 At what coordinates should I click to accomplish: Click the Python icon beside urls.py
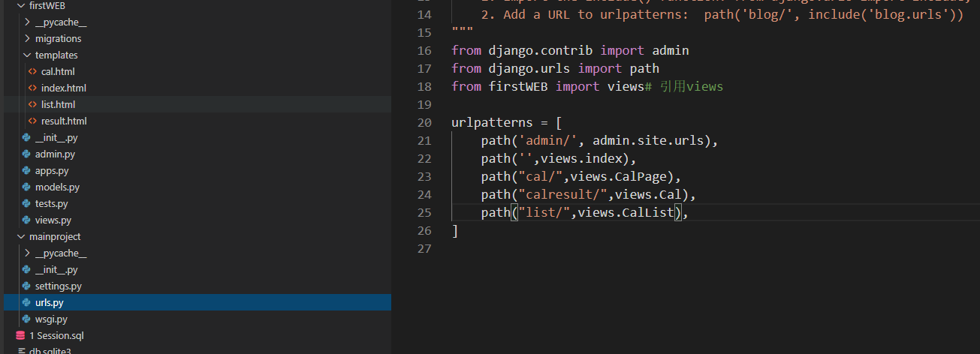(26, 303)
